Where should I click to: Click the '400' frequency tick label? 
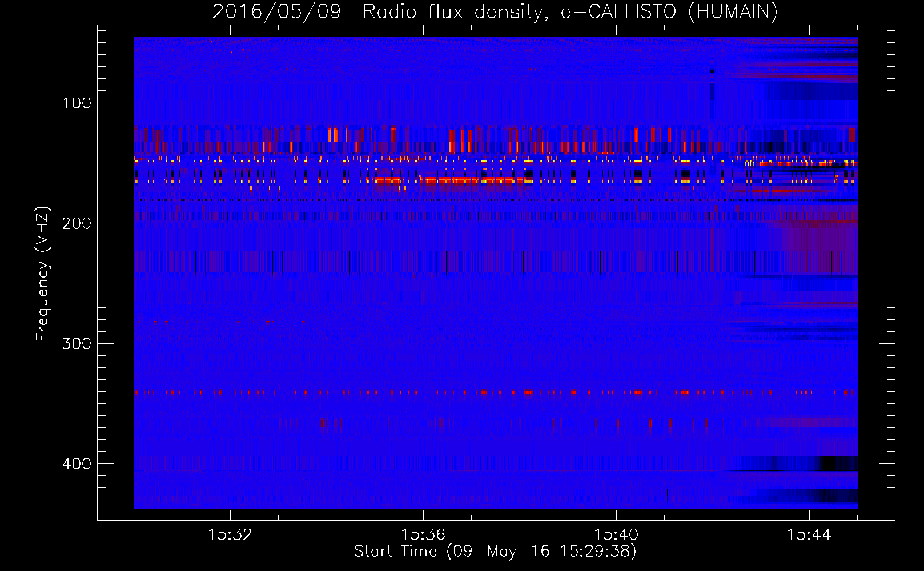(x=77, y=464)
